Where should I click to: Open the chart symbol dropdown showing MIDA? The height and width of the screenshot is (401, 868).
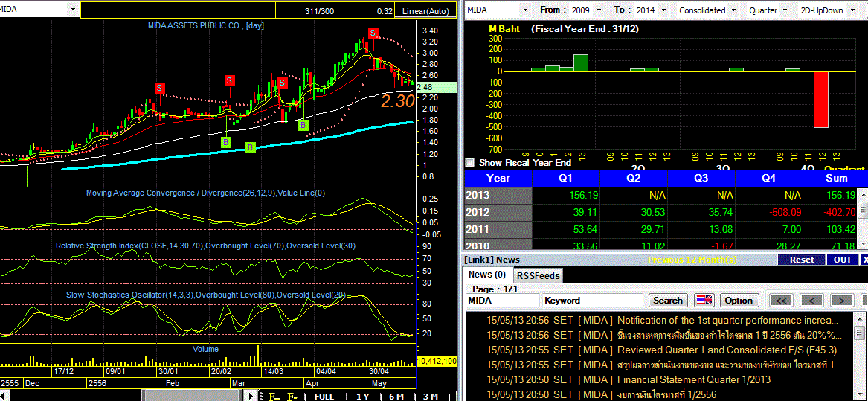73,10
